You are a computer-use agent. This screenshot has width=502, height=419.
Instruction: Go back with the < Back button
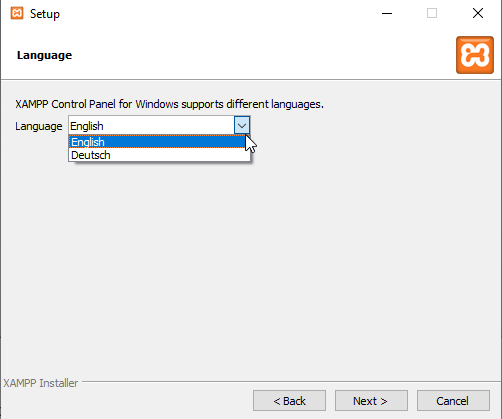click(289, 401)
